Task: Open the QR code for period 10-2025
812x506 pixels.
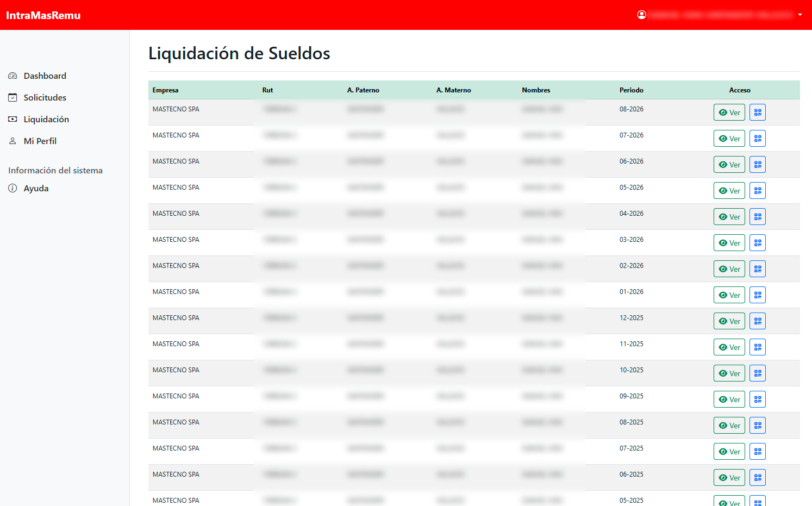Action: click(758, 373)
